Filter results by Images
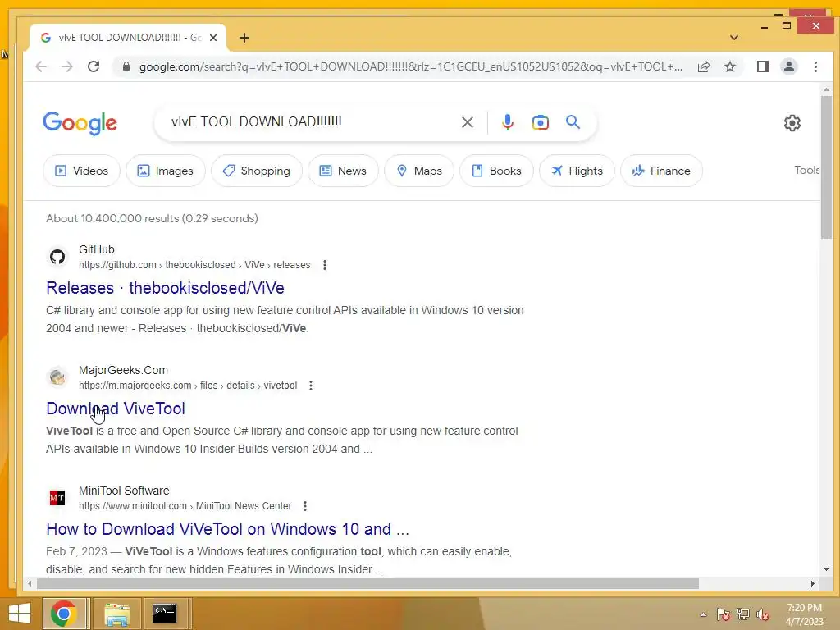This screenshot has width=840, height=630. [165, 171]
